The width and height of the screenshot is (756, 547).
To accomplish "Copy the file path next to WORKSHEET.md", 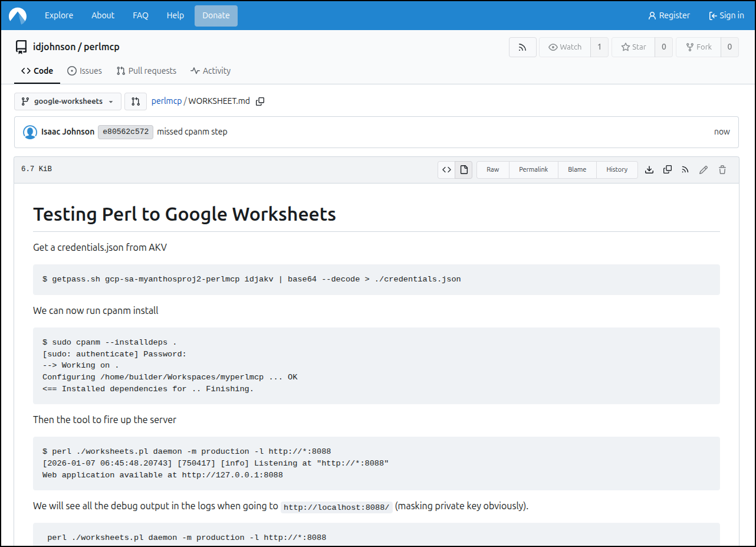I will [260, 101].
